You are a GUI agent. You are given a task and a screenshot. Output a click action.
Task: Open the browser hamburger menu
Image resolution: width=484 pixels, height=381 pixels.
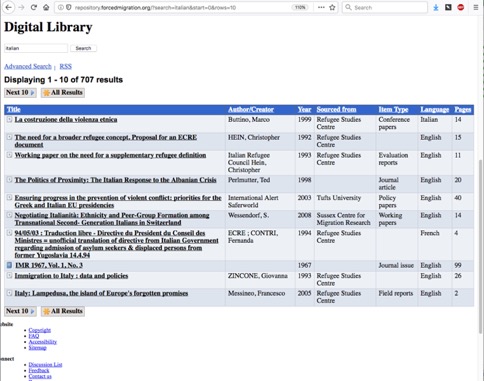[x=476, y=7]
